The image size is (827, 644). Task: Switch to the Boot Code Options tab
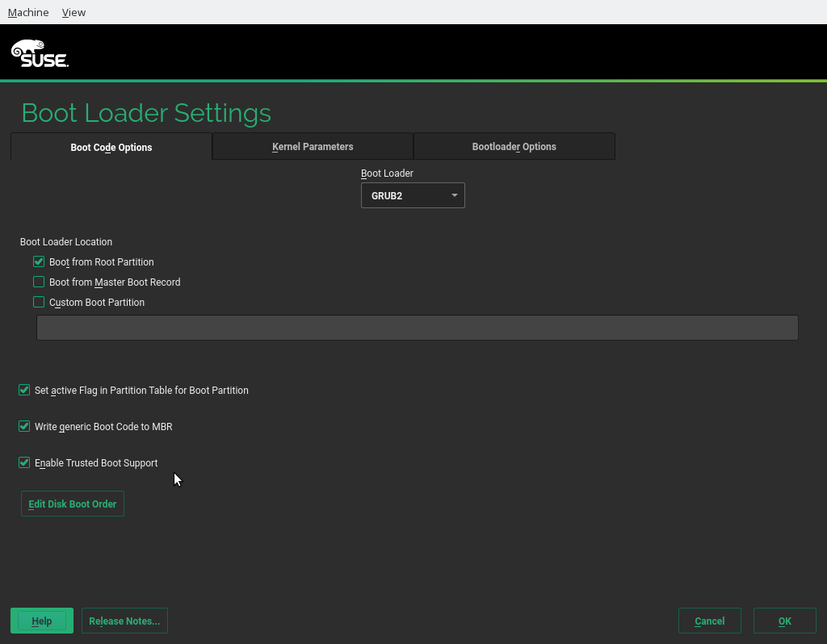pyautogui.click(x=111, y=147)
